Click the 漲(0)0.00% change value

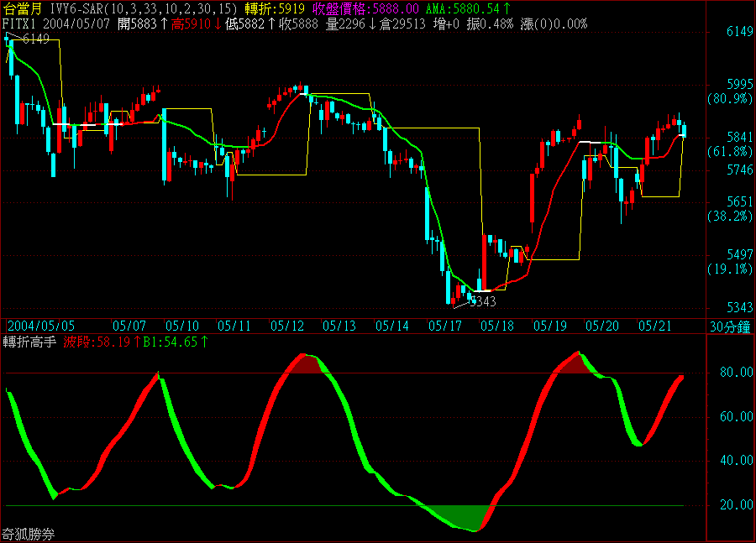coord(554,24)
